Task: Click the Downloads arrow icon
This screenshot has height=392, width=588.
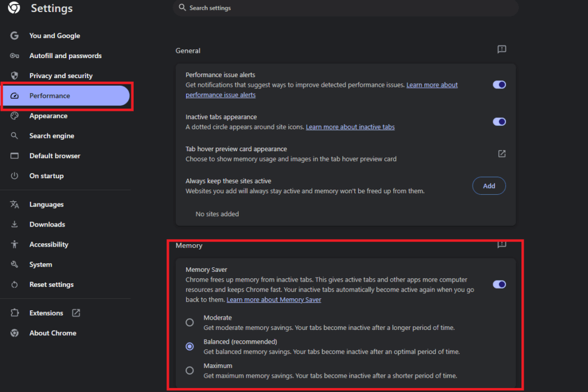Action: coord(14,224)
